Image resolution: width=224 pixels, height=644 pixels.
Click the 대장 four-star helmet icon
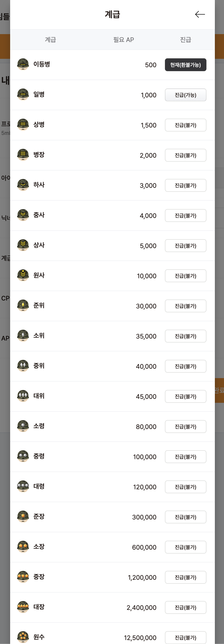point(23,607)
